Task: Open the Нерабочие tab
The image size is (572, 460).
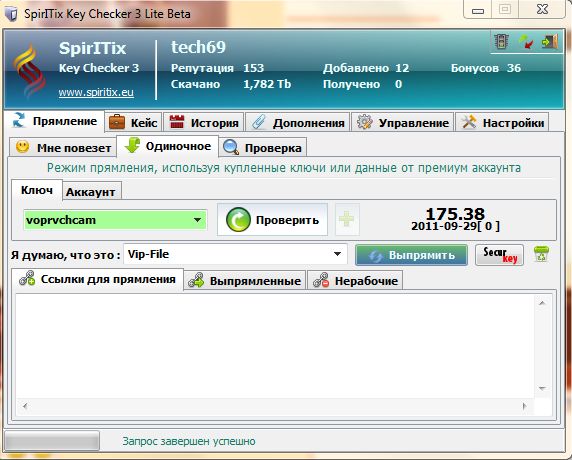Action: [x=355, y=281]
